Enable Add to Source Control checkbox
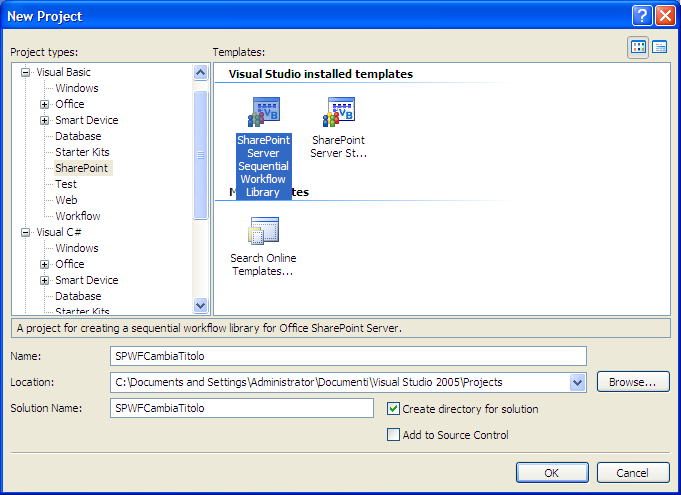The height and width of the screenshot is (495, 681). (x=393, y=435)
